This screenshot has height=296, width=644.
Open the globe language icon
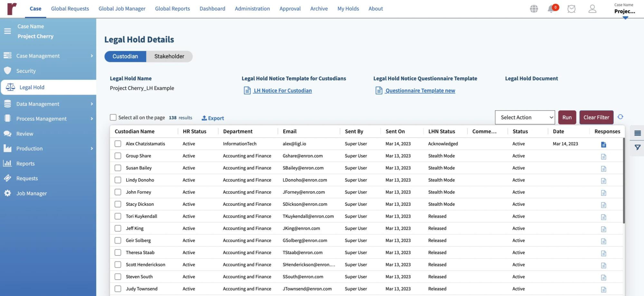tap(534, 9)
